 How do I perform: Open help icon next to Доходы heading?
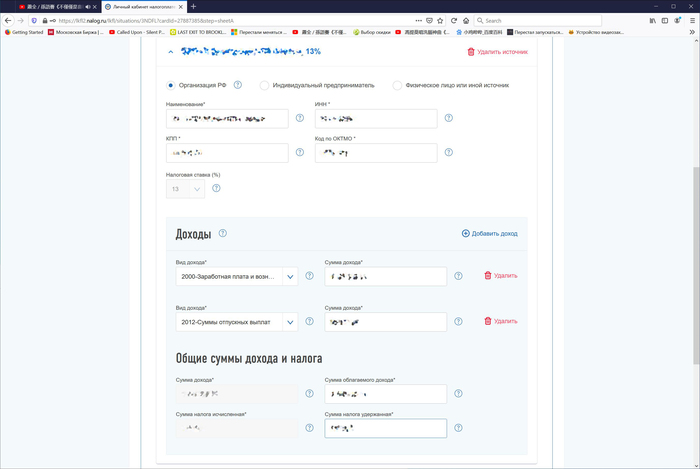[x=223, y=233]
